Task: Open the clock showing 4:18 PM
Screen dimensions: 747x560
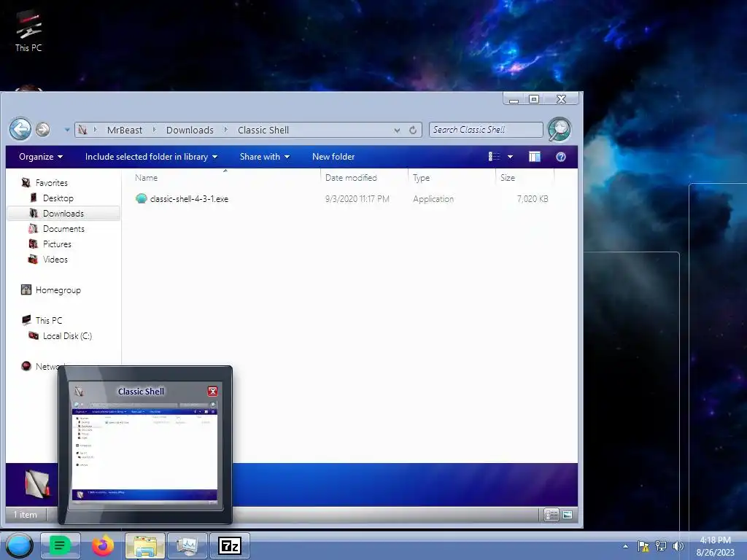Action: pos(715,546)
